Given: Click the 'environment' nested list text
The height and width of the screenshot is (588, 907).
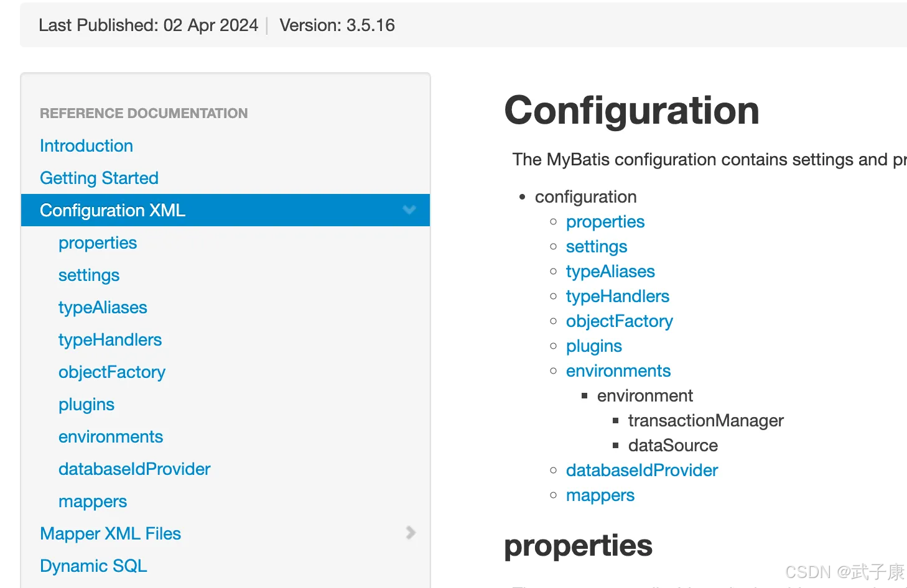Looking at the screenshot, I should coord(645,396).
